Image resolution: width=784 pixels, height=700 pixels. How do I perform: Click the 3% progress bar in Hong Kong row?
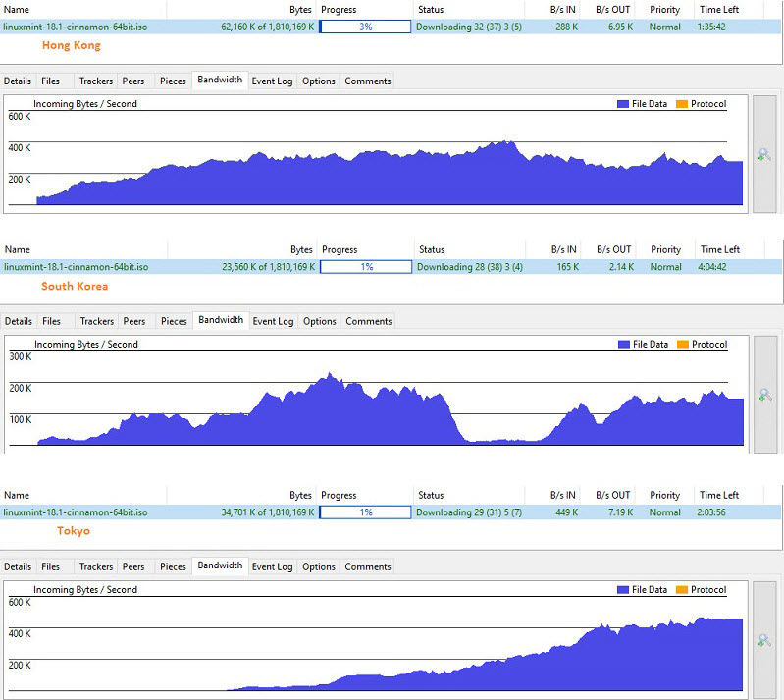point(365,27)
